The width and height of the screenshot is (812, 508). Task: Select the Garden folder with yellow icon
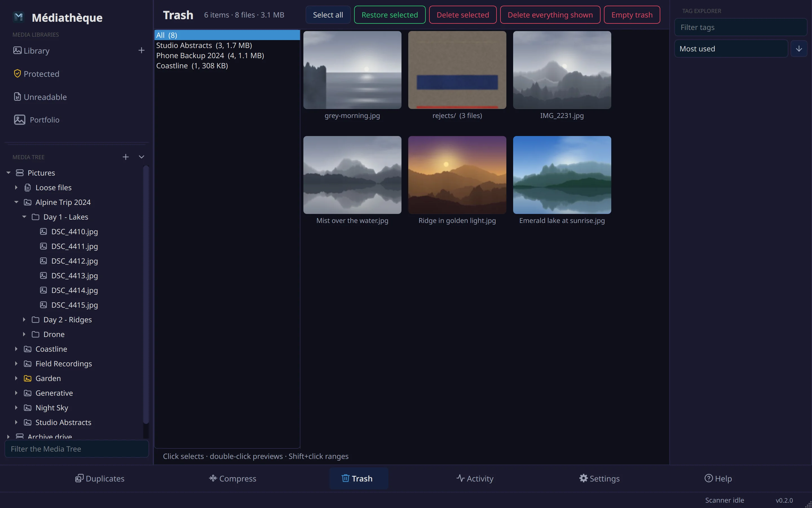(x=42, y=378)
